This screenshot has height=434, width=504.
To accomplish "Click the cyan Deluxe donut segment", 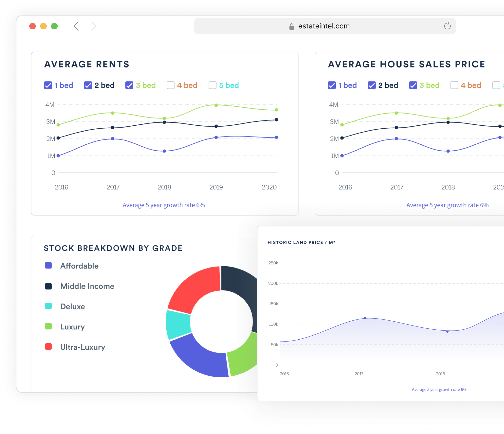I will [x=178, y=325].
